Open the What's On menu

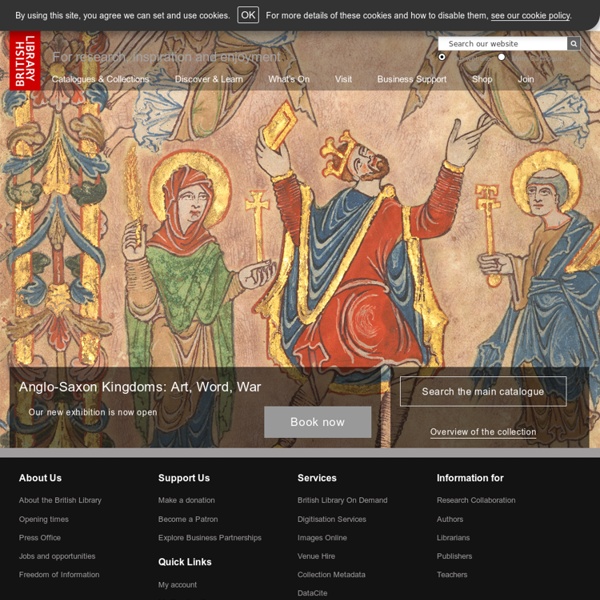tap(289, 79)
